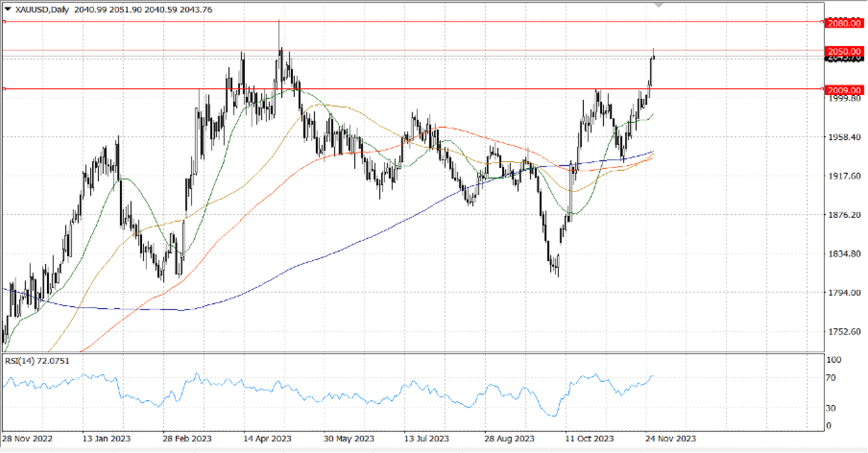Click the XAUUSD,Daily symbol title text

pos(42,9)
